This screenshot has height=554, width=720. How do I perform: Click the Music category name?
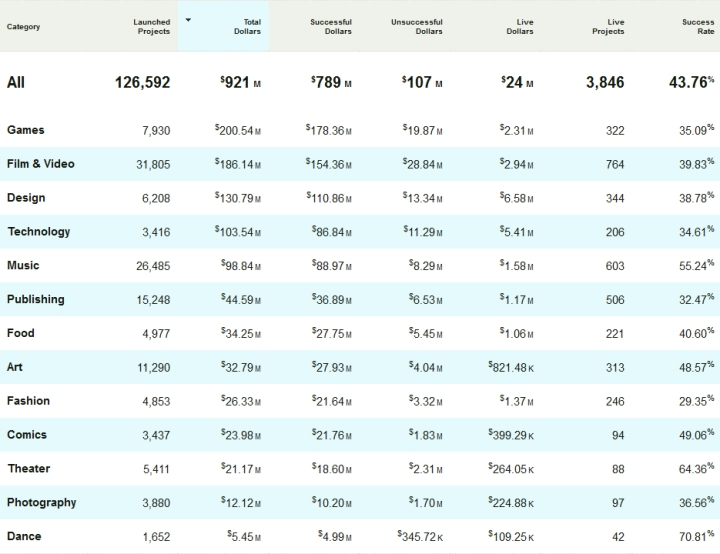click(x=23, y=266)
